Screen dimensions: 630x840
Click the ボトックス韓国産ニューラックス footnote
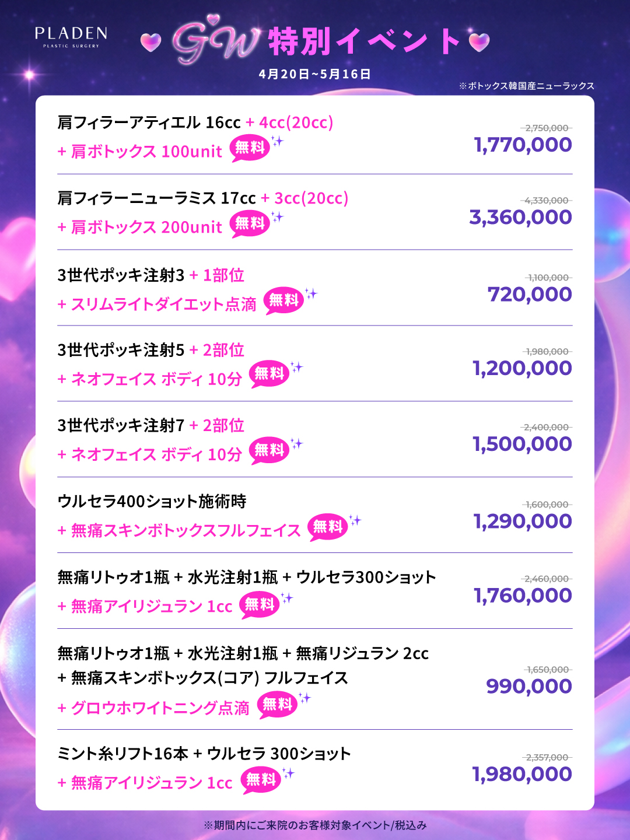(526, 86)
